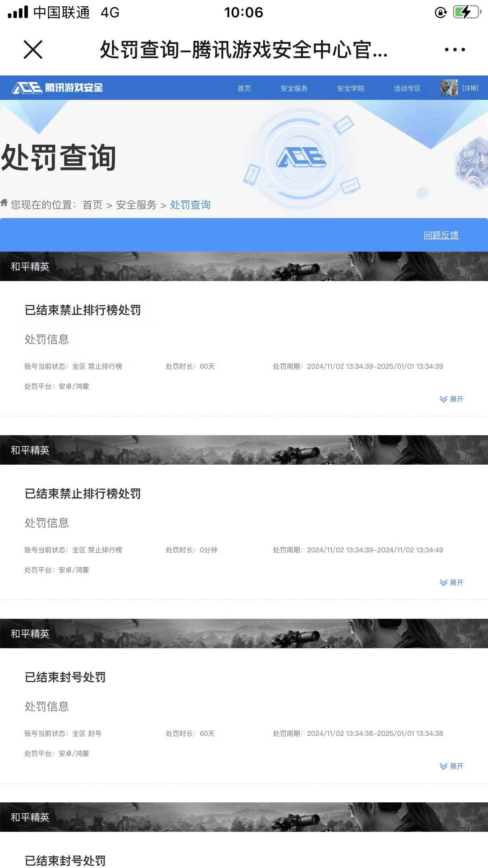The width and height of the screenshot is (488, 868).
Task: Close the web page with X icon
Action: click(x=33, y=50)
